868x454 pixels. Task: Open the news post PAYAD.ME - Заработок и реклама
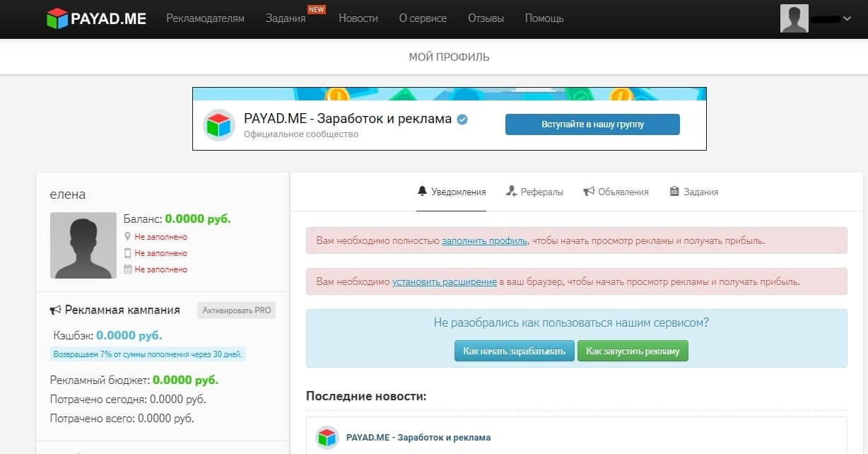(x=418, y=438)
